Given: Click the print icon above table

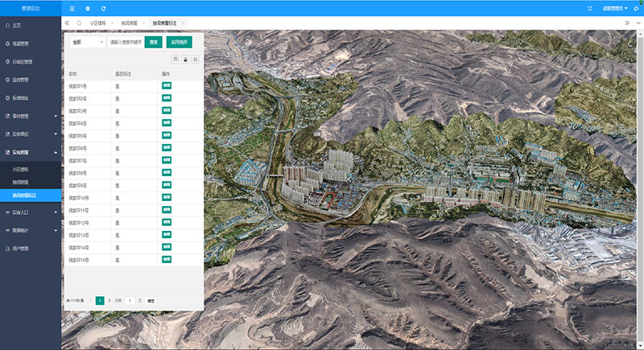Looking at the screenshot, I should [196, 60].
